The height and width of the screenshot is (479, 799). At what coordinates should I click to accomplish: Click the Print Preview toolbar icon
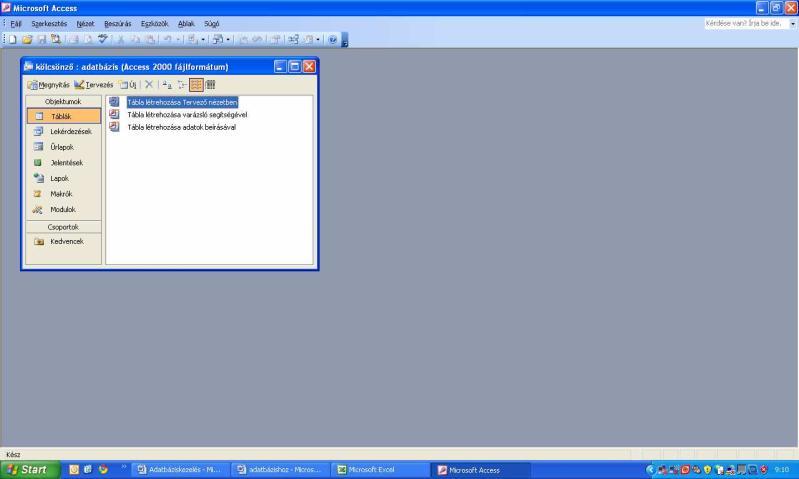pos(88,39)
